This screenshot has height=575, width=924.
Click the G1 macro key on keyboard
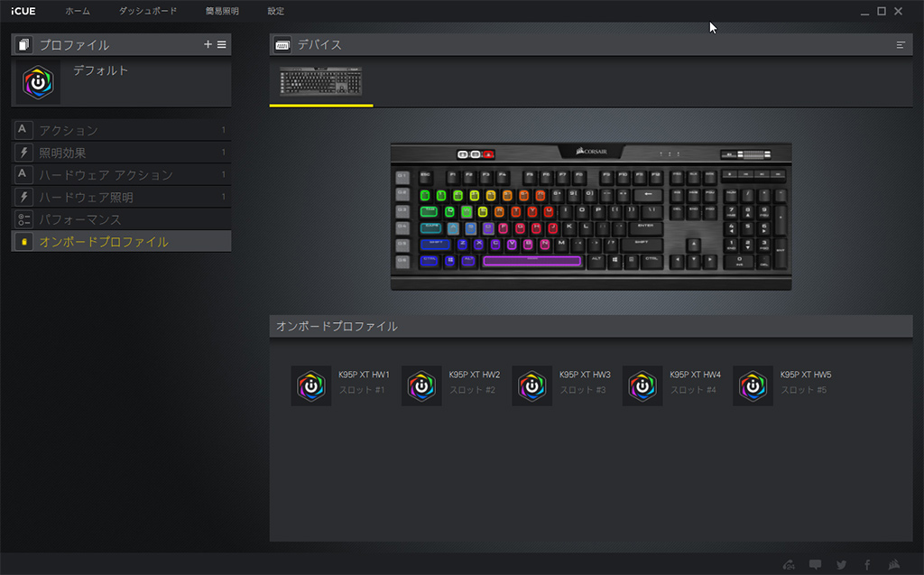[402, 176]
